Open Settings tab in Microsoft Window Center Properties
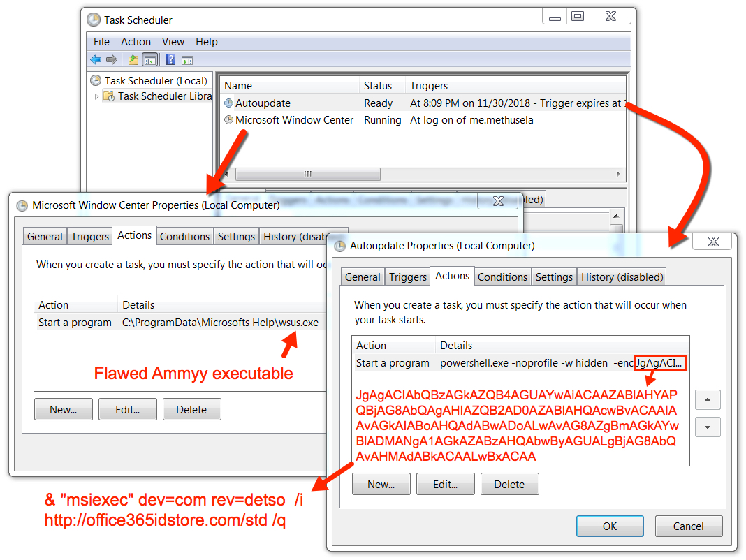 click(236, 237)
